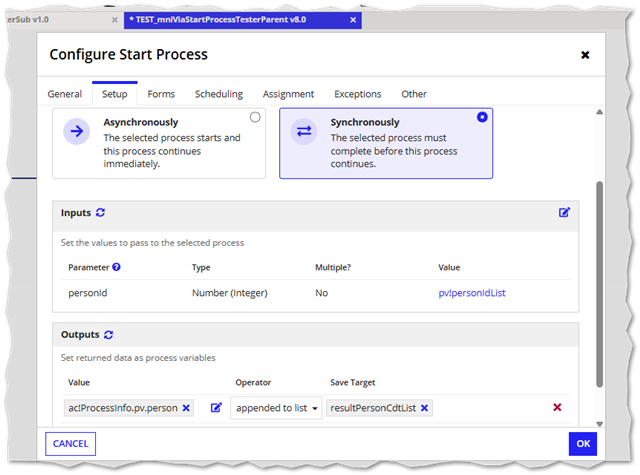Clear the ac!ProcessInfo.pv.person value
This screenshot has width=640, height=475.
(x=186, y=408)
